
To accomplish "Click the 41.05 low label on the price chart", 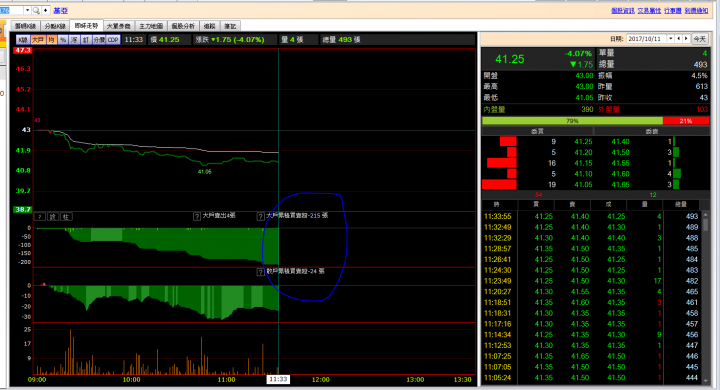I will coord(204,172).
